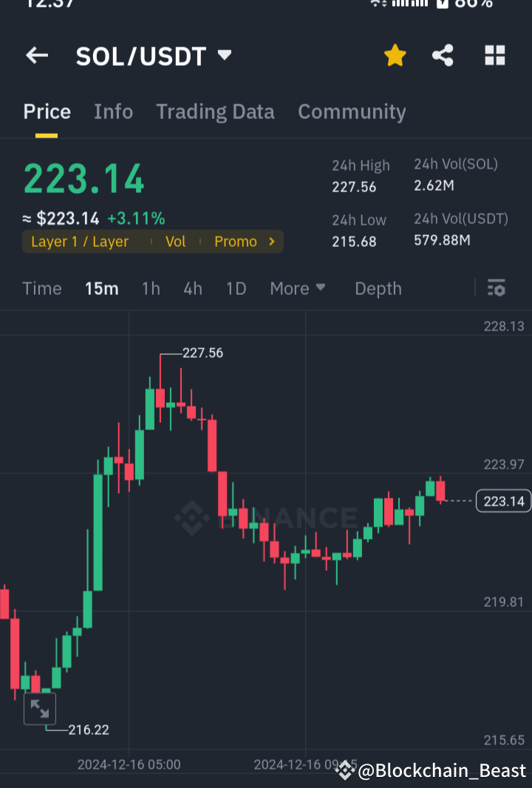
Task: Select the 1h timeframe
Action: (x=151, y=288)
